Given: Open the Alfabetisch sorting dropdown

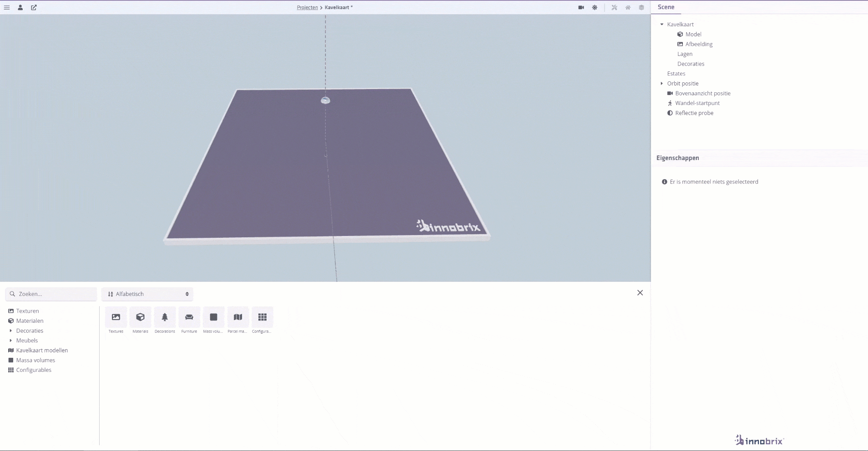Looking at the screenshot, I should (146, 294).
